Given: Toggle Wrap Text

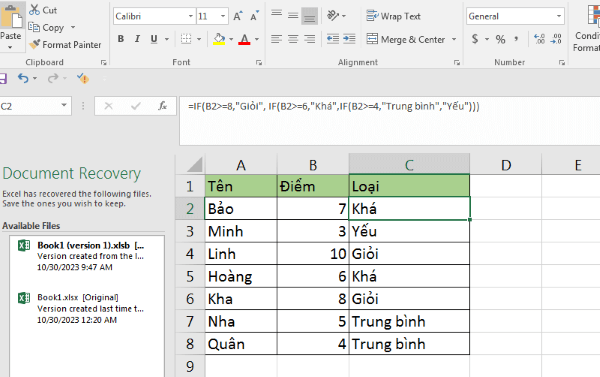Looking at the screenshot, I should tap(393, 16).
